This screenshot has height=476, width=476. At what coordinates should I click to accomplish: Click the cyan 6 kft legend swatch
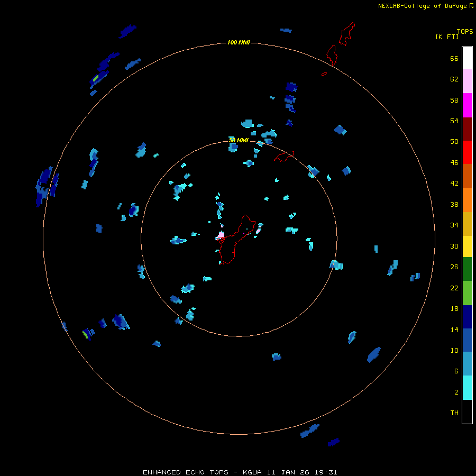(467, 388)
